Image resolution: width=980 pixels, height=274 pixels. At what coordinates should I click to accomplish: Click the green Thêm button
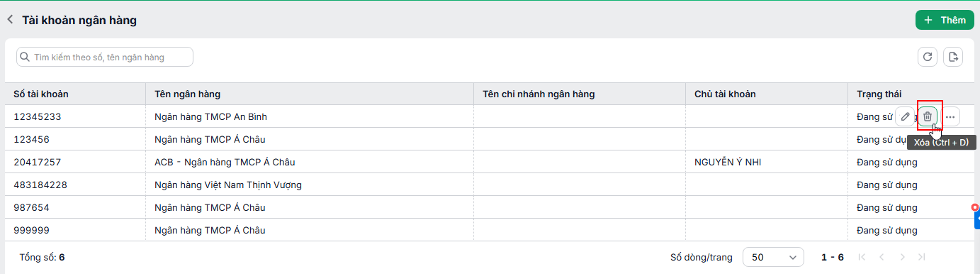pos(945,20)
